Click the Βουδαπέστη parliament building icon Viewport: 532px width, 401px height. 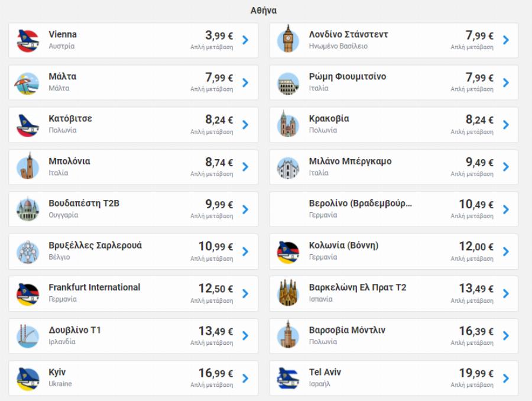(28, 210)
